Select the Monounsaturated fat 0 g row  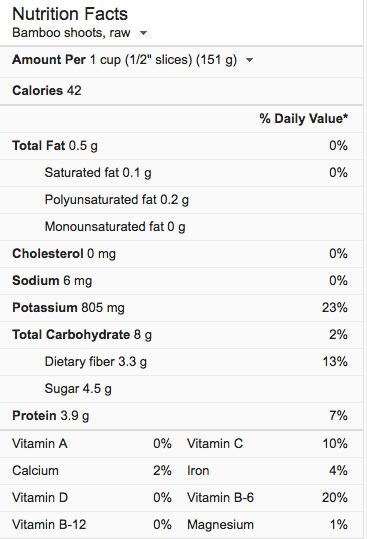(x=181, y=227)
